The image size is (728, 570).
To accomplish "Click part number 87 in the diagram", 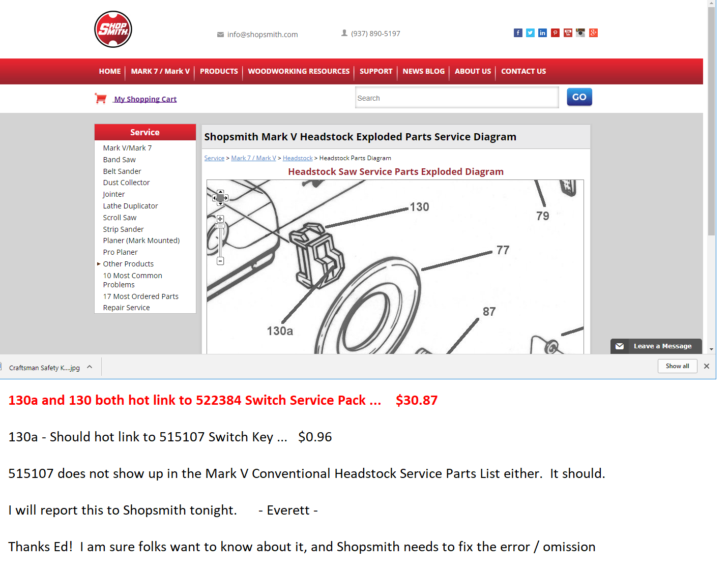I will click(489, 312).
